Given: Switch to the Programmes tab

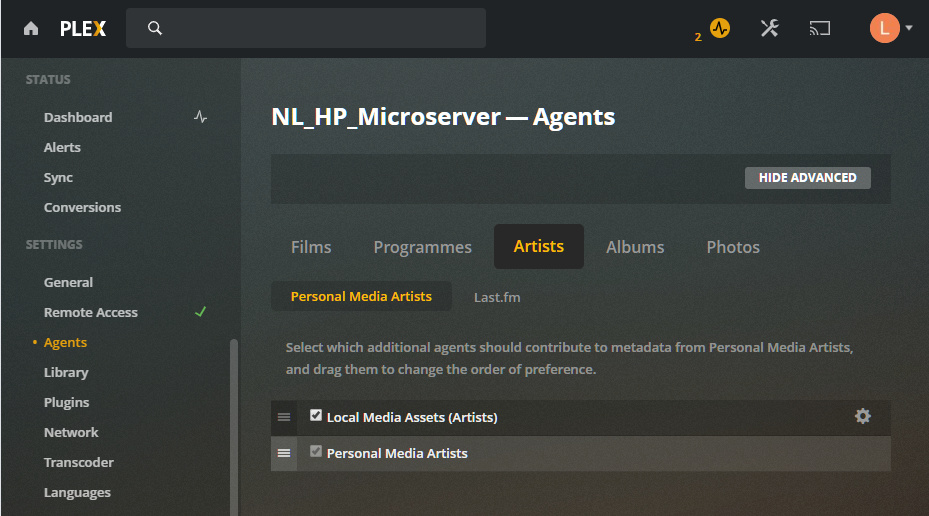Looking at the screenshot, I should click(422, 247).
